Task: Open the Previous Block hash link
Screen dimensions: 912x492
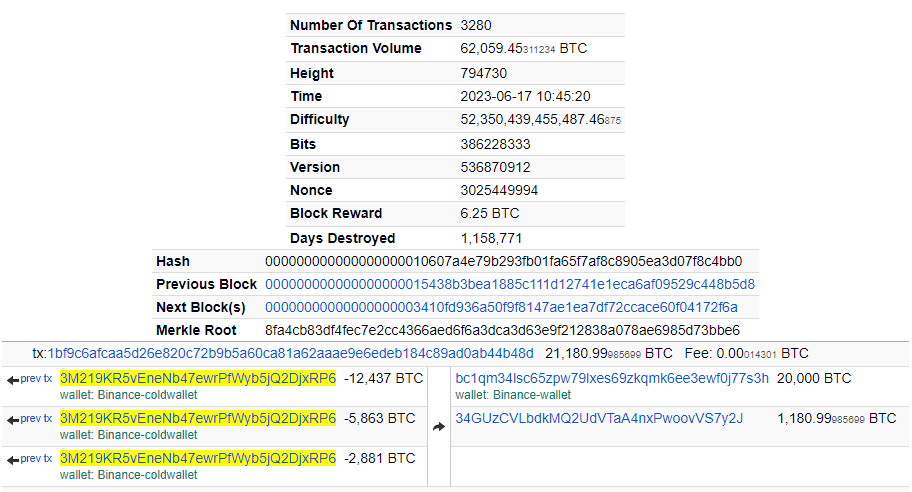Action: [509, 284]
